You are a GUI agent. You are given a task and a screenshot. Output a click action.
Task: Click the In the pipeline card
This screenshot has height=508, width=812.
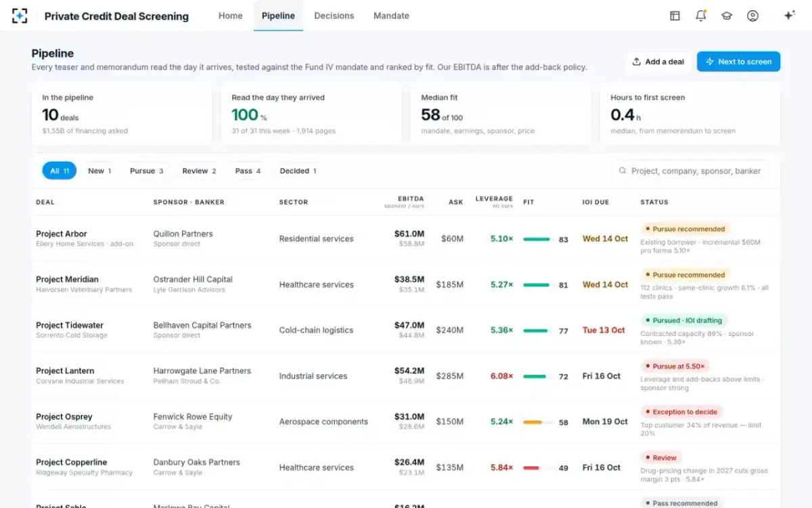tap(122, 114)
